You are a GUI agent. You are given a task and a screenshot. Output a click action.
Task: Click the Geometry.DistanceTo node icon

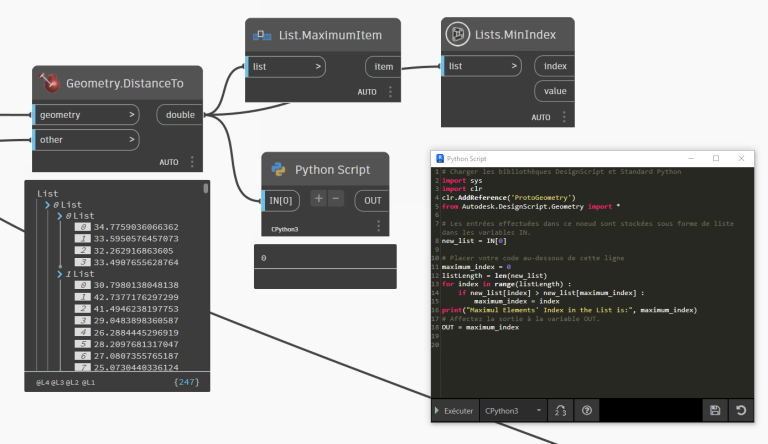click(49, 82)
